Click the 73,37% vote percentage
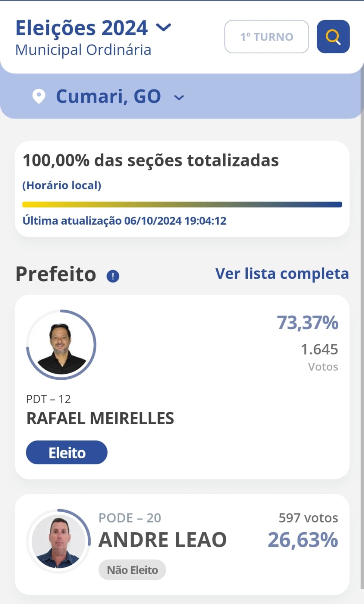The width and height of the screenshot is (364, 604). (307, 323)
